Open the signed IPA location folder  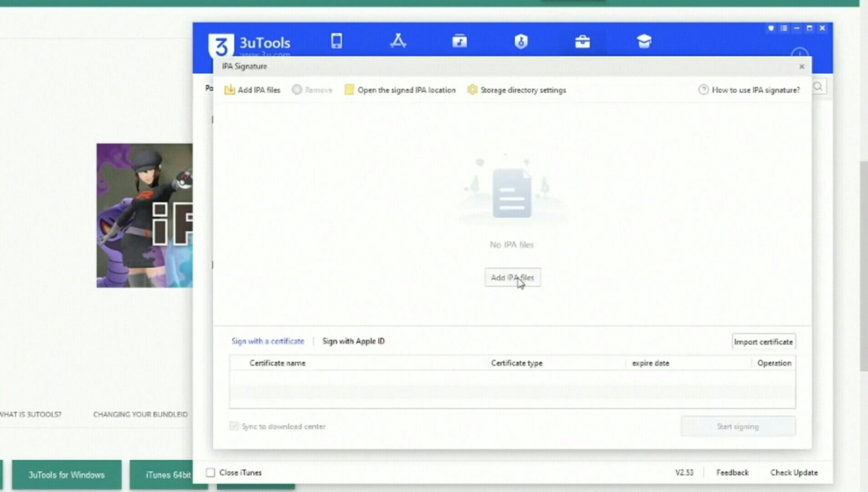click(x=400, y=90)
